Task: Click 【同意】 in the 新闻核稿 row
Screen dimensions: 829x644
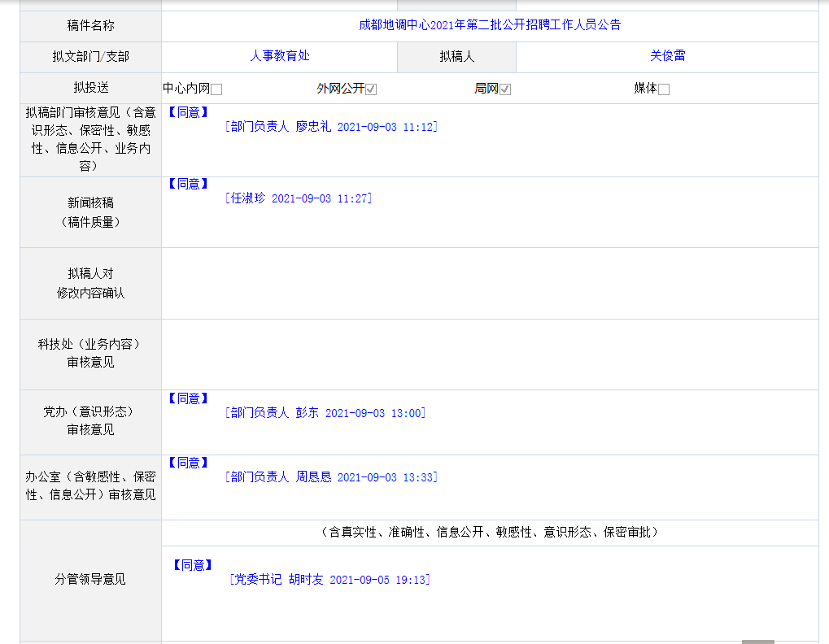Action: coord(189,185)
